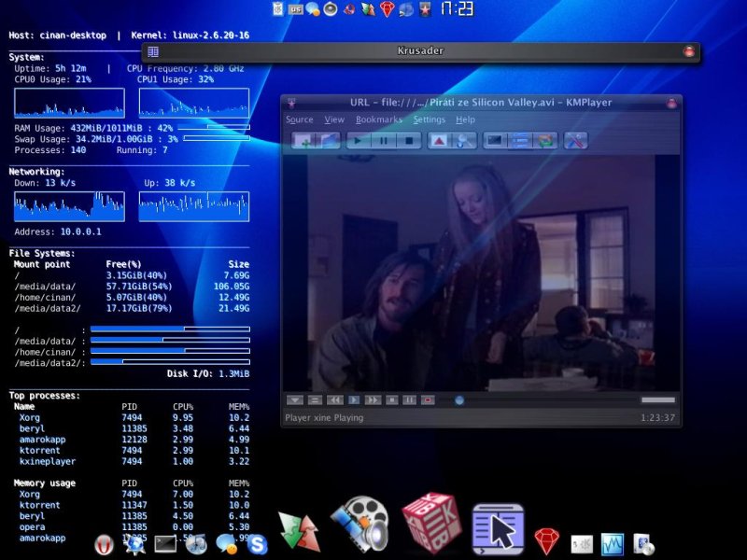Viewport: 747px width, 560px height.
Task: Click the stop button in bottom player controls
Action: pyautogui.click(x=391, y=400)
